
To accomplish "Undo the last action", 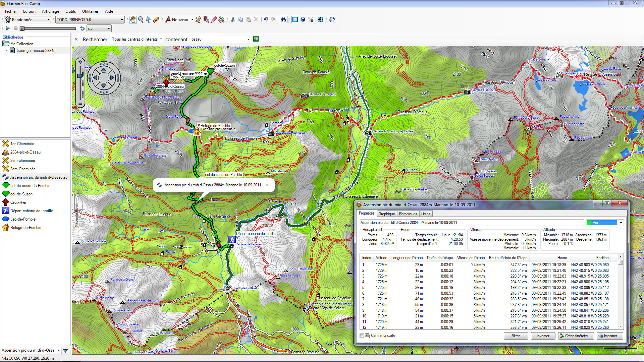I will (266, 19).
